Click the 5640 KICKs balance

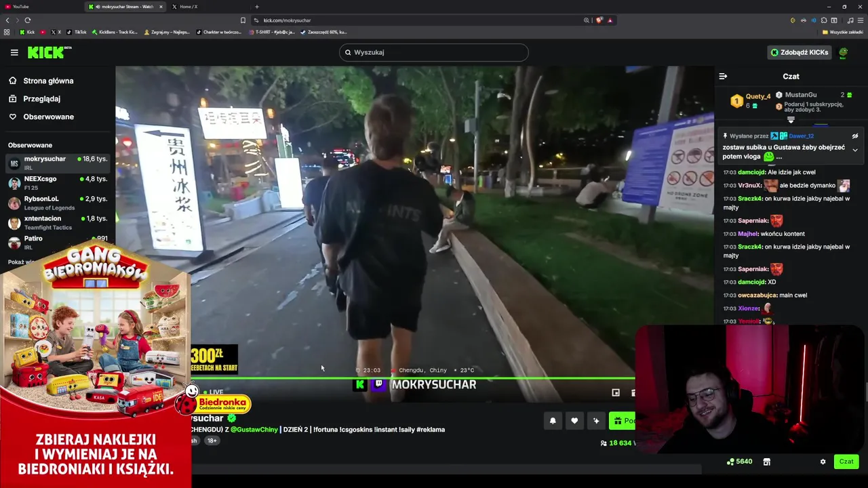point(739,462)
